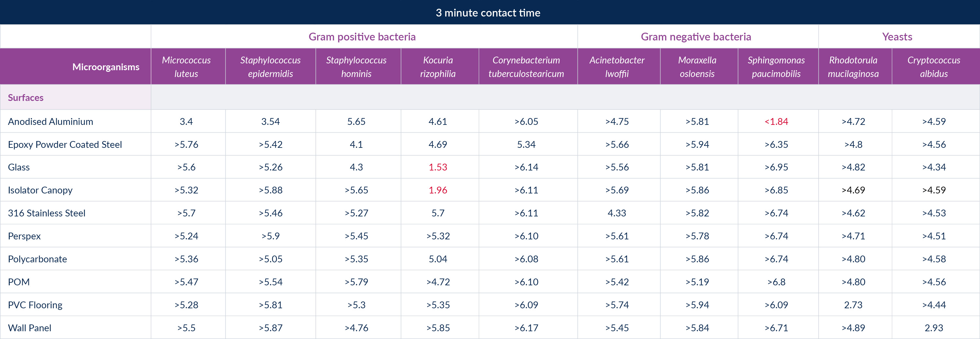Select the red '1.96' Isolator Canopy value

pos(438,190)
